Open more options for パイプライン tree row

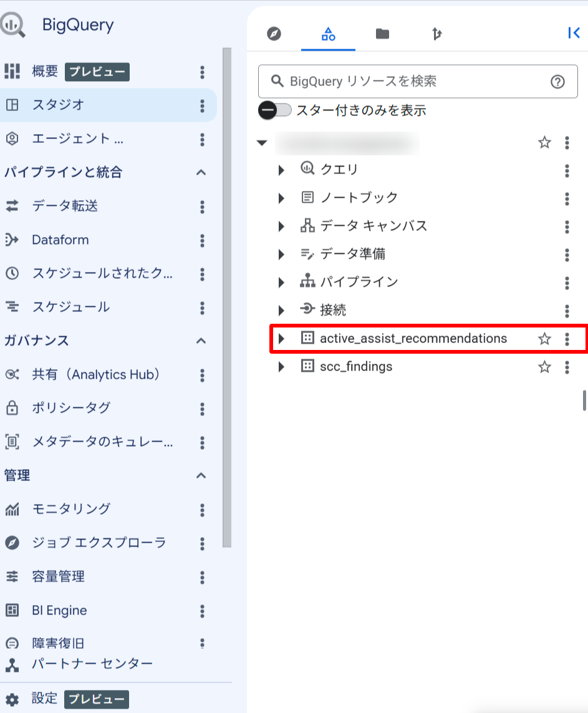click(x=567, y=283)
